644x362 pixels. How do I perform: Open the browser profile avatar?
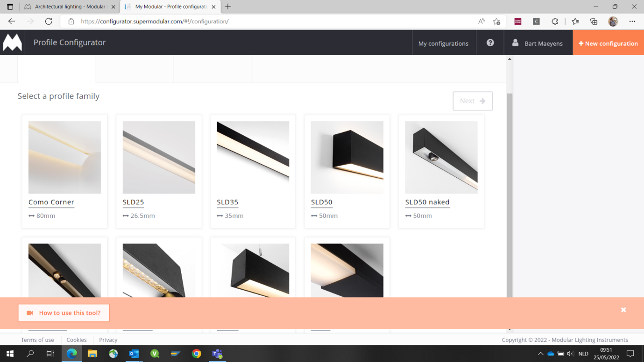pos(613,21)
